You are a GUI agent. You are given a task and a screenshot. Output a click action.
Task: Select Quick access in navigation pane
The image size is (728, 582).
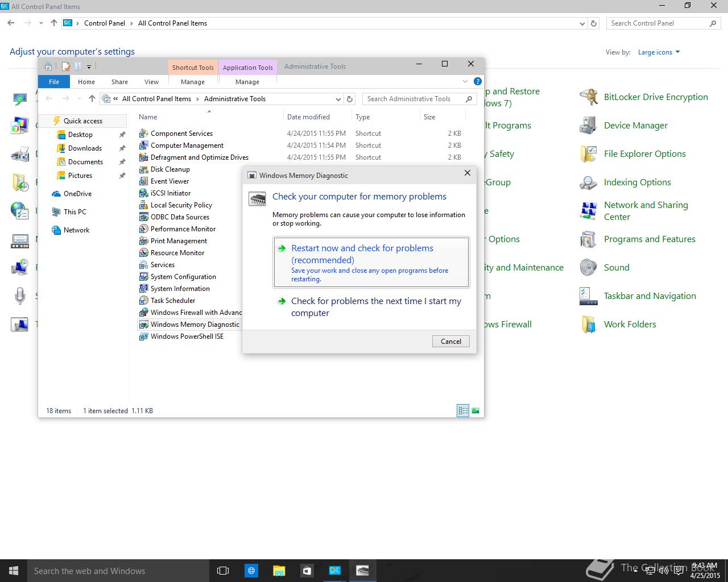pyautogui.click(x=83, y=121)
